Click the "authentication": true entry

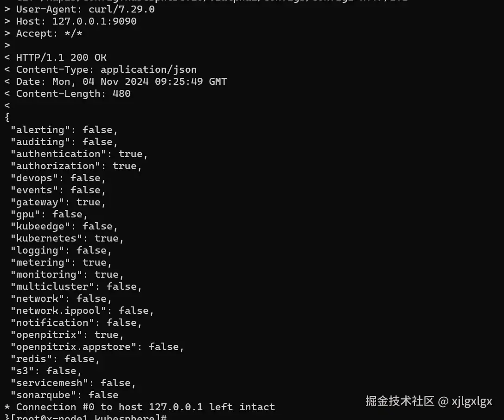[79, 154]
